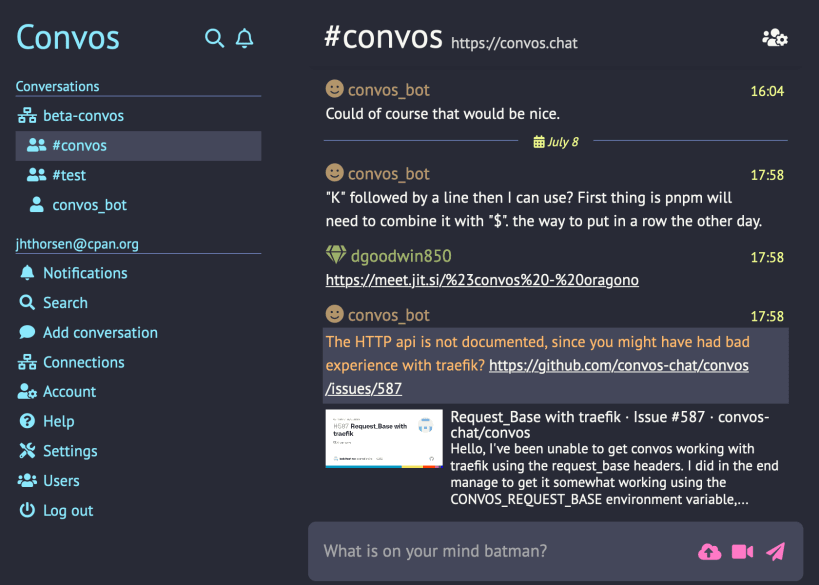Click the Convos logo title
819x585 pixels.
pos(68,38)
